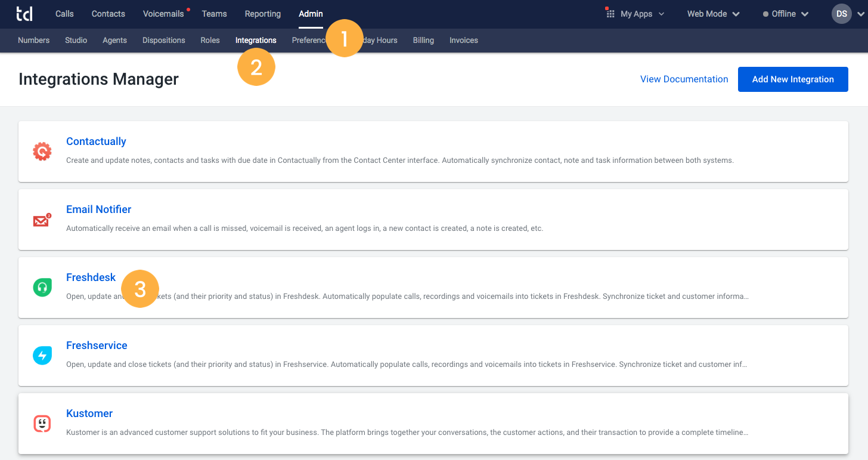The height and width of the screenshot is (460, 868).
Task: Click Add New Integration button
Action: 793,79
